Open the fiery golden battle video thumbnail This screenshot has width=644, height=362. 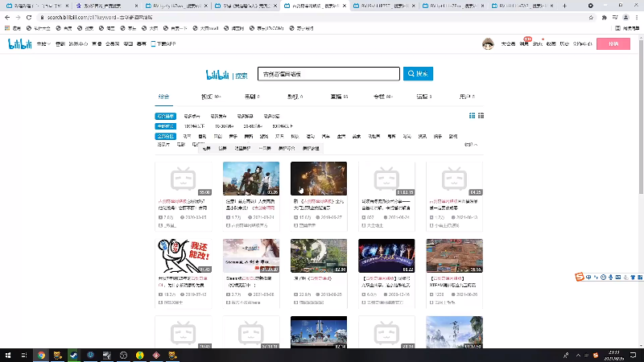point(319,179)
